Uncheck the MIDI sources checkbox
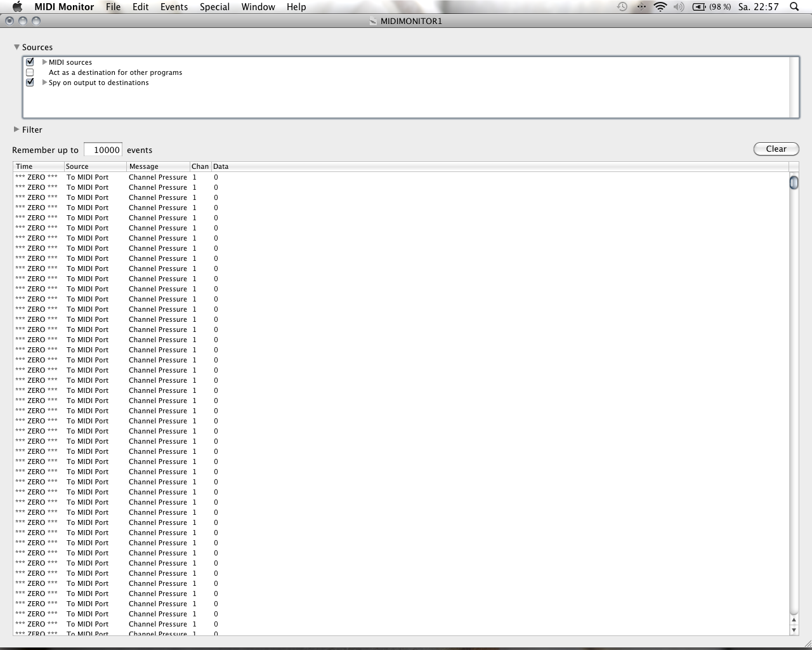The height and width of the screenshot is (650, 812). pos(30,62)
